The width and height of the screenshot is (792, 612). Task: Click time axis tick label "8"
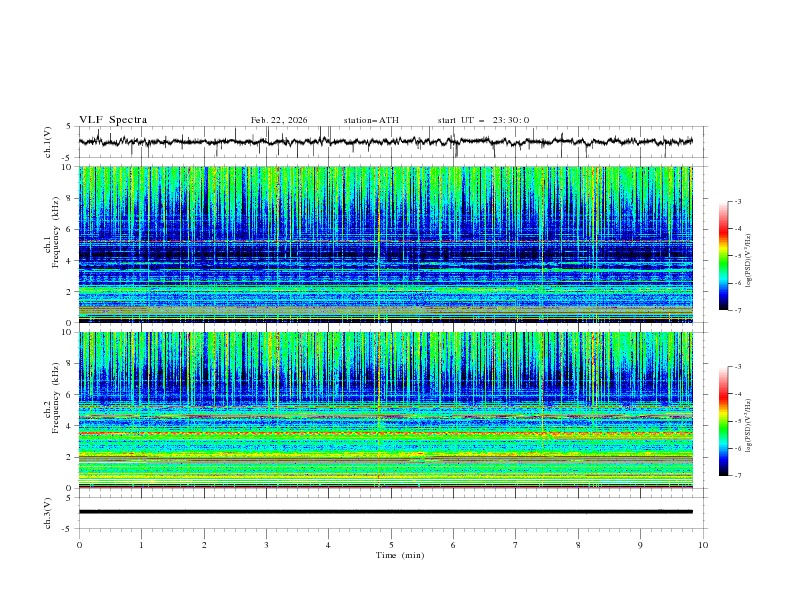click(578, 545)
